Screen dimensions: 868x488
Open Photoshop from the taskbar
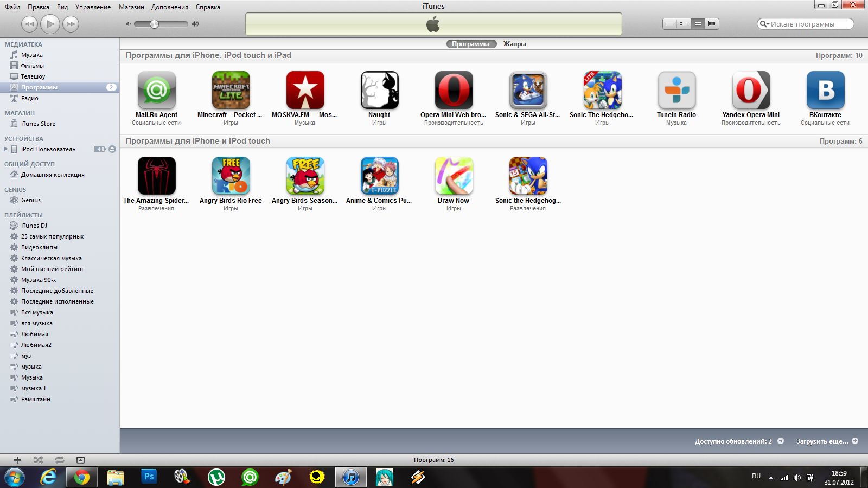tap(149, 477)
